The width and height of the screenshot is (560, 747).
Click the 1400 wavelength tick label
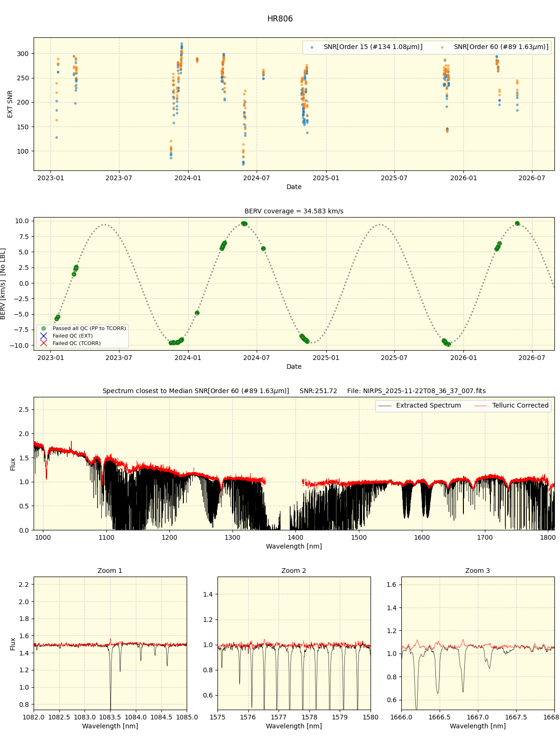[x=295, y=537]
